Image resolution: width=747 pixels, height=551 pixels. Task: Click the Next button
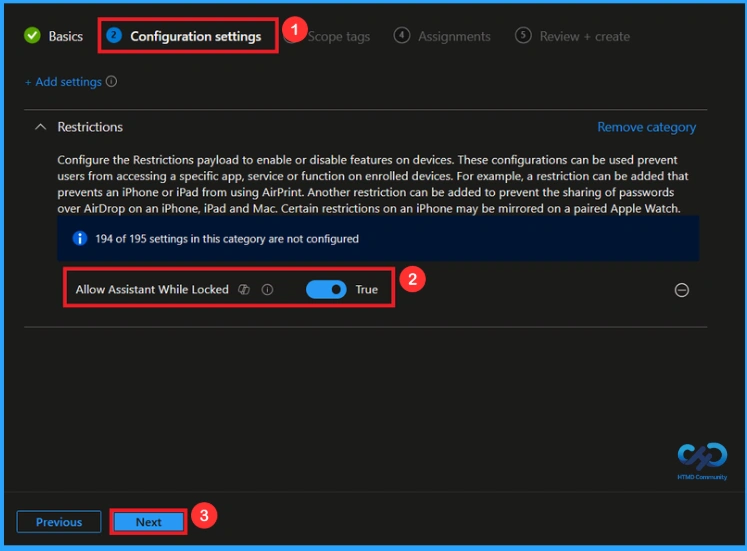tap(149, 522)
